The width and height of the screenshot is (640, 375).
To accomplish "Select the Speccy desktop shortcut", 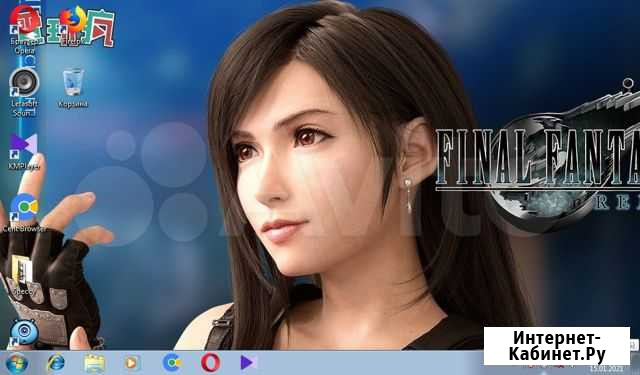I will (22, 275).
